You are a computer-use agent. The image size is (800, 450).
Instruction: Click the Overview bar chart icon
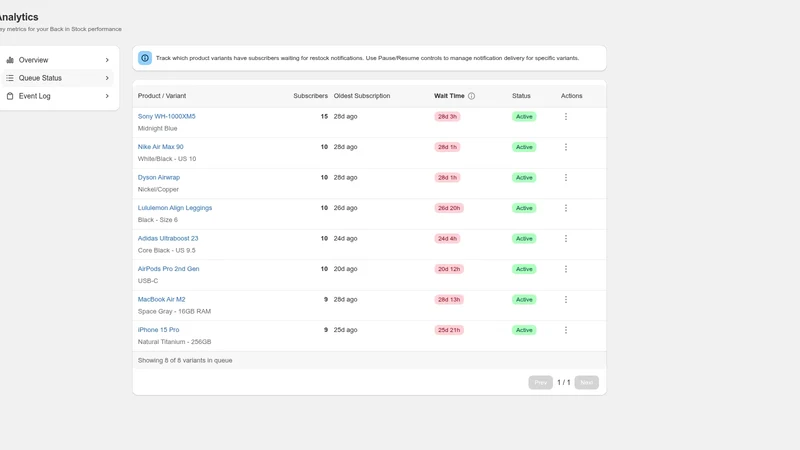click(x=10, y=60)
